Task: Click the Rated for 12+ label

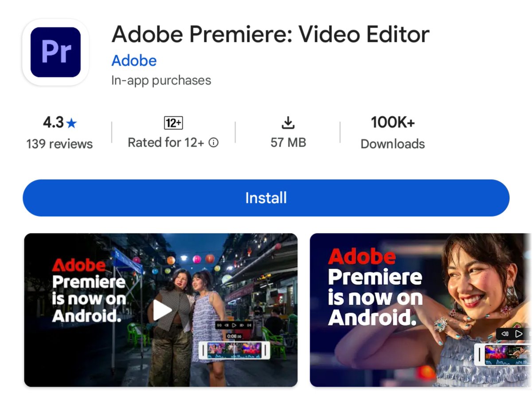Action: 166,143
